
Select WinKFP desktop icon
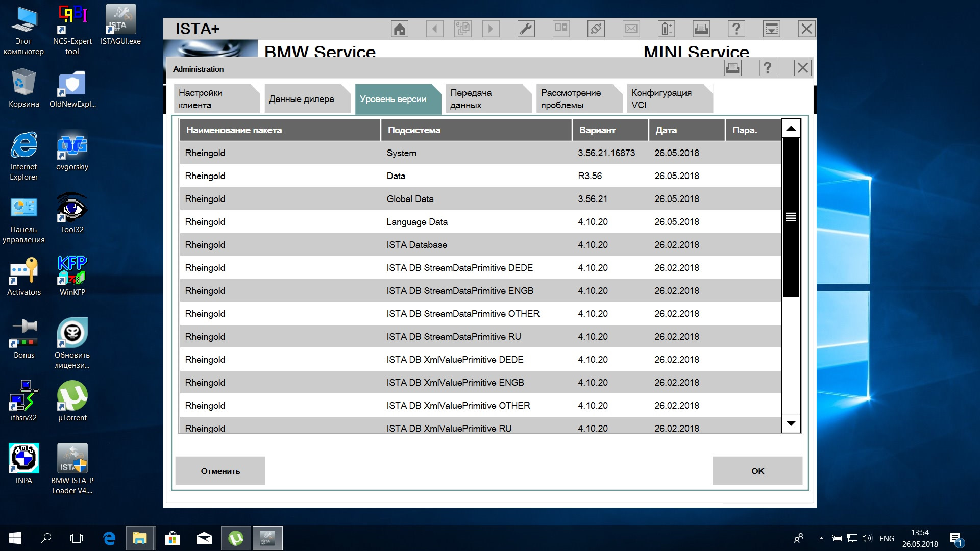[x=72, y=275]
